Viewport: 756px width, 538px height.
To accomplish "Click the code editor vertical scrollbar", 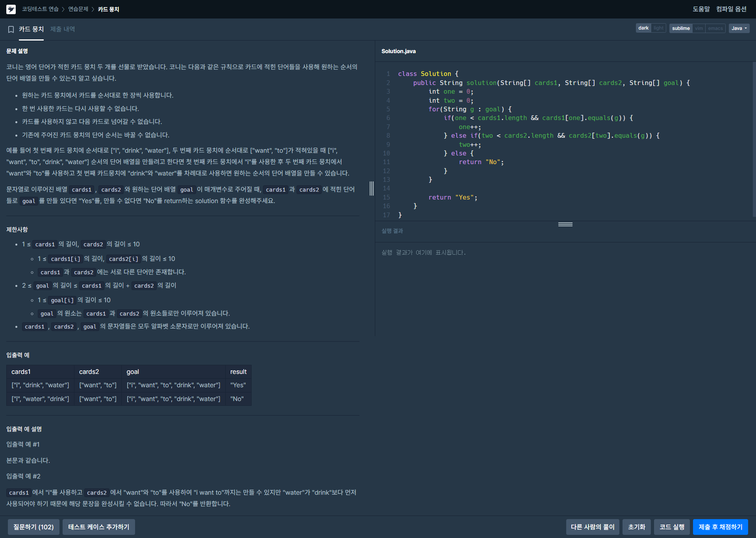I will click(754, 139).
